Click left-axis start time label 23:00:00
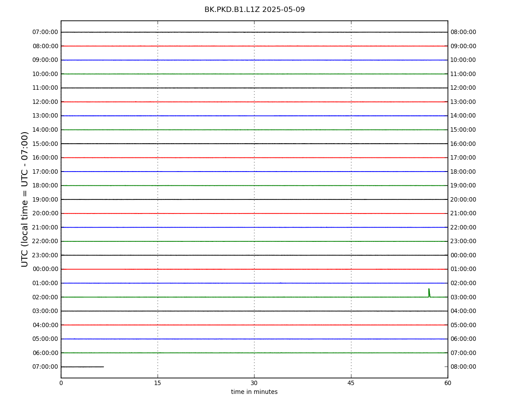 point(46,255)
